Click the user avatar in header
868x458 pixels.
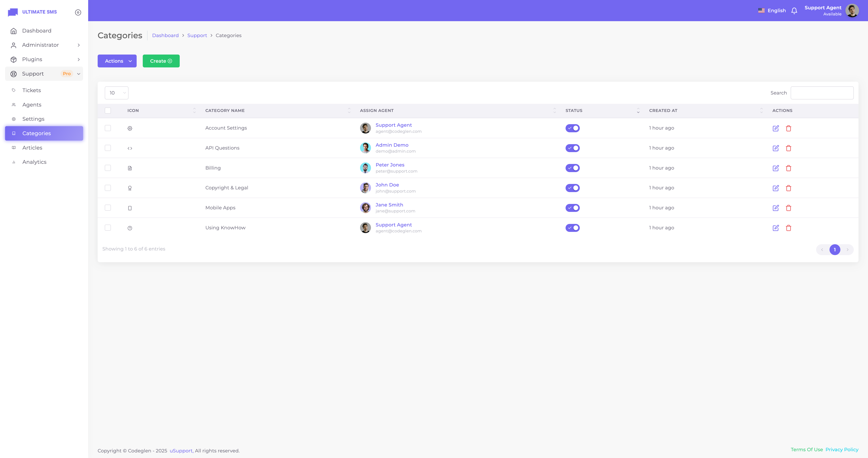point(852,11)
